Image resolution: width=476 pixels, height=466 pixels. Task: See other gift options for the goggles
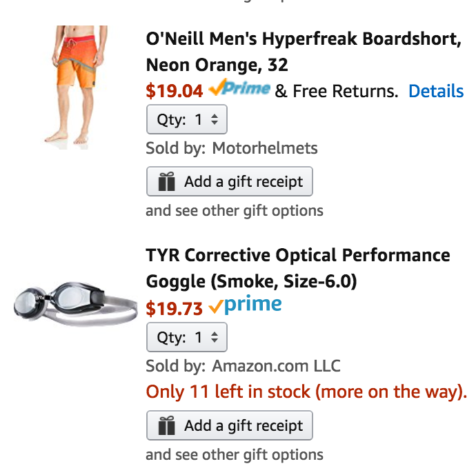click(235, 454)
